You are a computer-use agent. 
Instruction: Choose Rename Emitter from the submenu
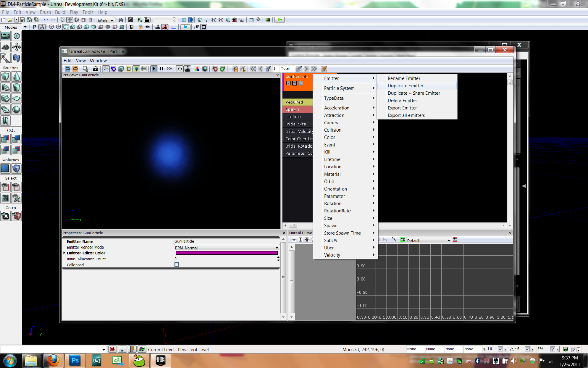point(417,78)
